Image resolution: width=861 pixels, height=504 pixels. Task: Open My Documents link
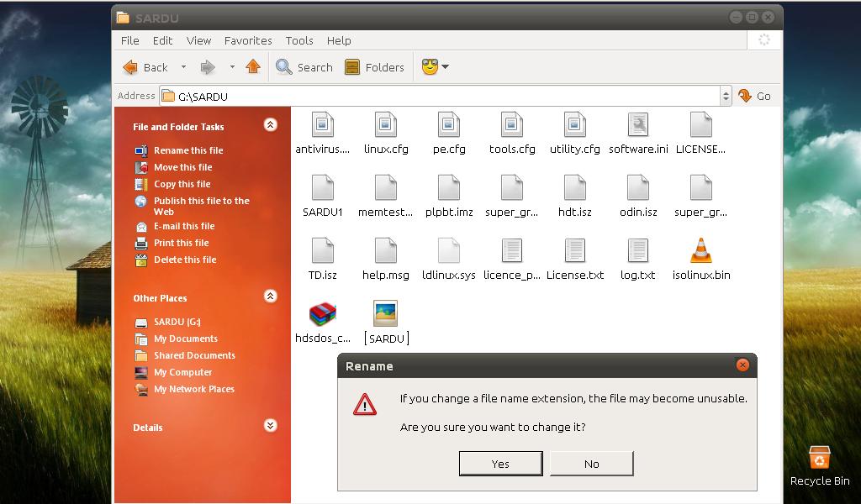(x=177, y=339)
